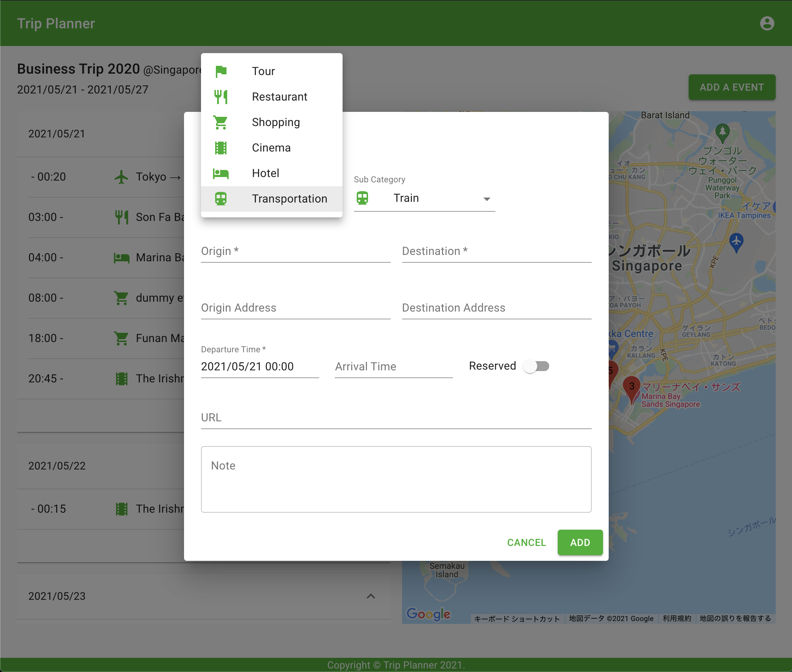The width and height of the screenshot is (792, 672).
Task: Click the cart icon beside Funan Ma
Action: click(x=121, y=338)
